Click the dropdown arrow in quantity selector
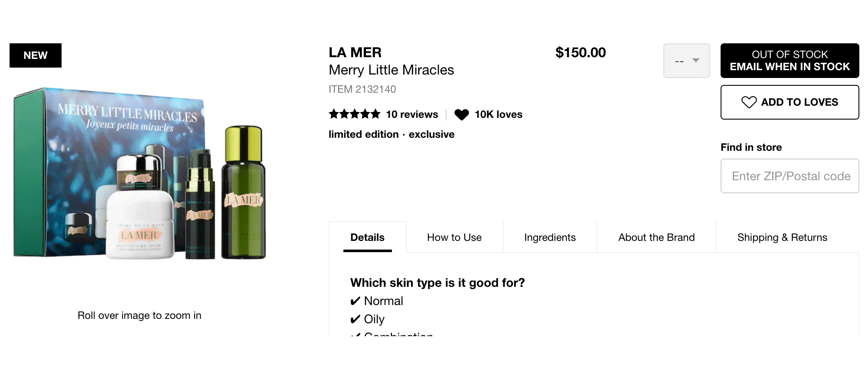 [696, 61]
